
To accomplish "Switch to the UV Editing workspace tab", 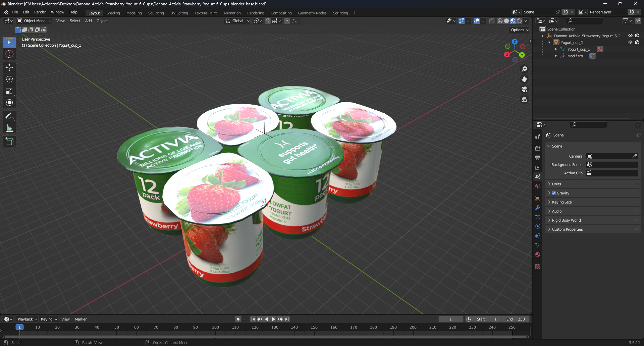I will click(179, 13).
